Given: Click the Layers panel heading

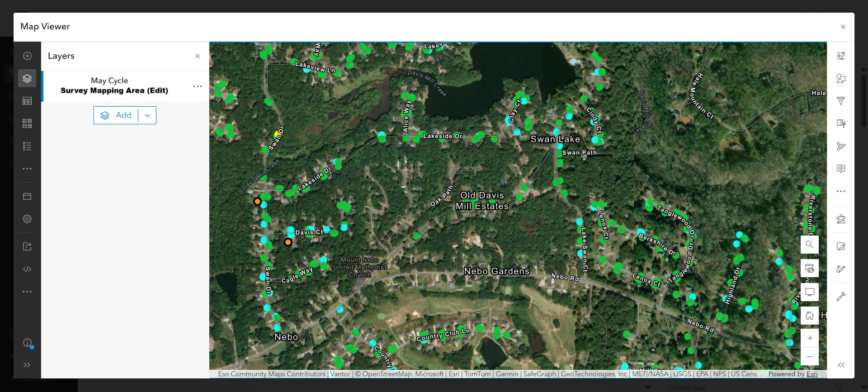Looking at the screenshot, I should coord(61,56).
